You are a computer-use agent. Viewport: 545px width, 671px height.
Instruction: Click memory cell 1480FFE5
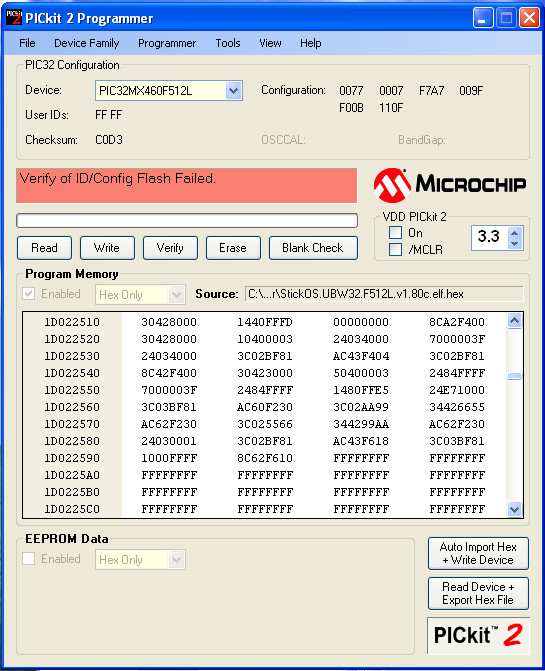[361, 390]
